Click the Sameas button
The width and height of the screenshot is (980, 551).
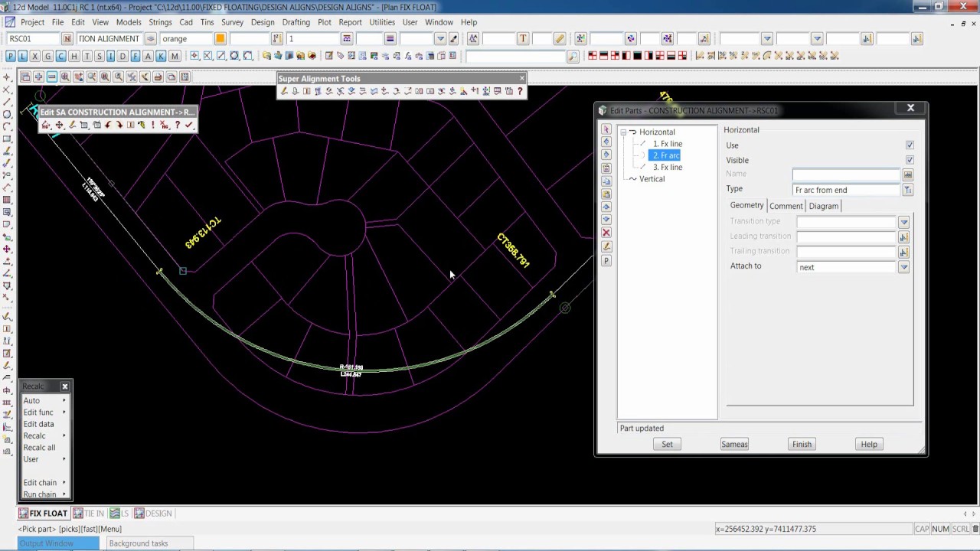(x=734, y=444)
